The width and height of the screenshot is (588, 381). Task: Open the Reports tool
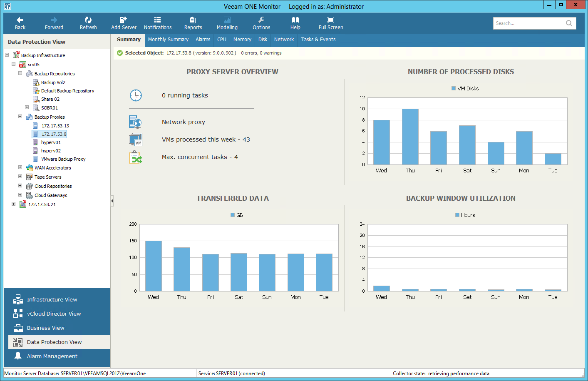click(x=193, y=23)
